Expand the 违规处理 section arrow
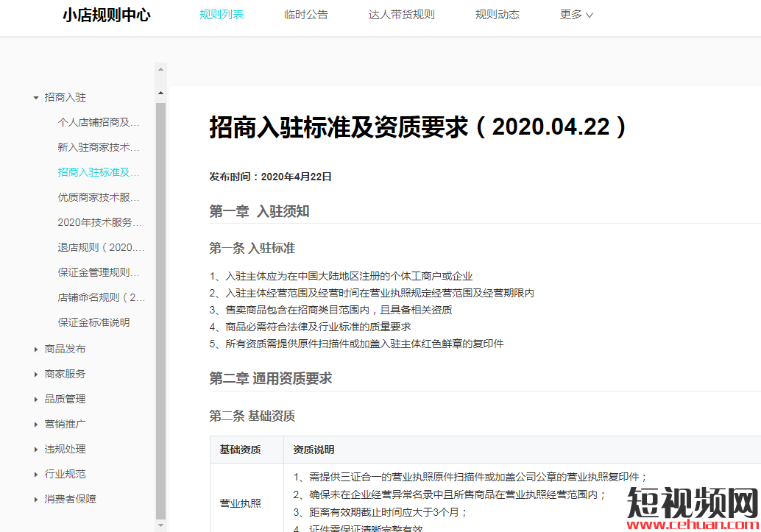761x532 pixels. coord(36,449)
